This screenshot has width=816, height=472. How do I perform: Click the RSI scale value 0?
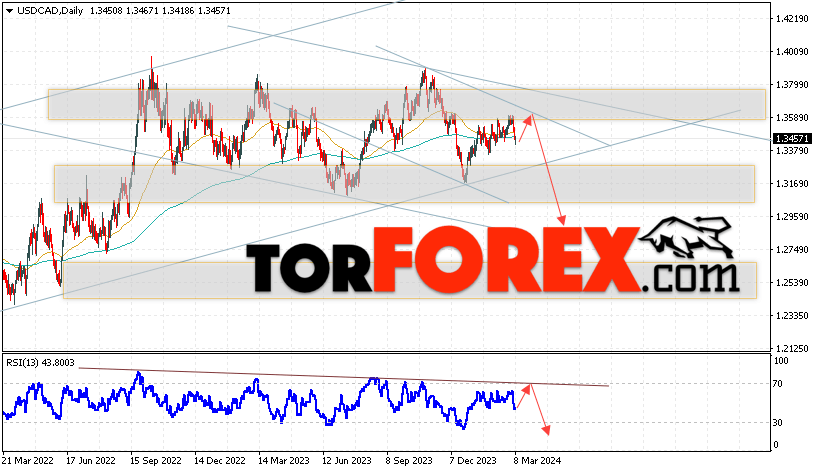(x=776, y=445)
